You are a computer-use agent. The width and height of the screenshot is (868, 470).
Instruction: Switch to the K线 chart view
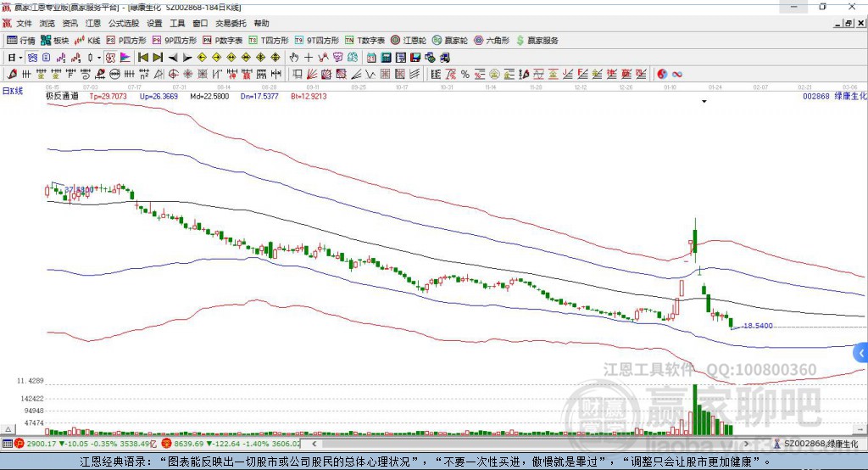pyautogui.click(x=87, y=41)
